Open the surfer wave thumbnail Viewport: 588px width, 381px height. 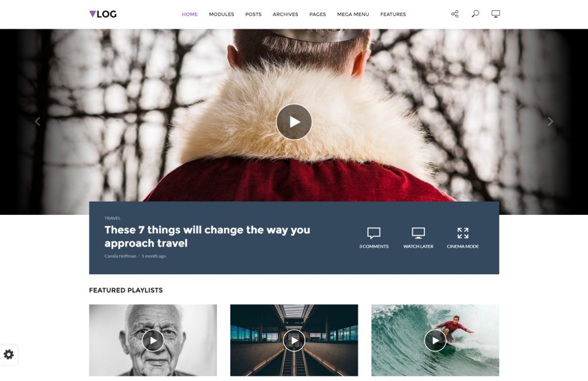(x=435, y=340)
